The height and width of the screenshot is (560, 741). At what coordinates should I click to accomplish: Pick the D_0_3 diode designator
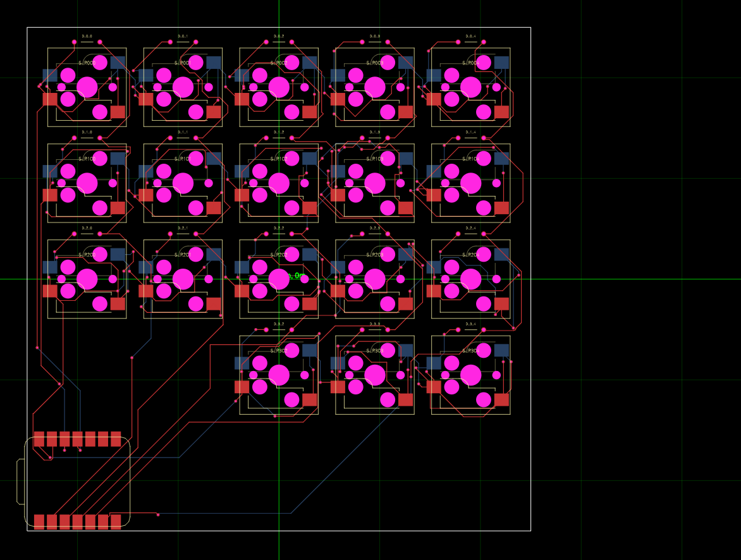tap(375, 36)
